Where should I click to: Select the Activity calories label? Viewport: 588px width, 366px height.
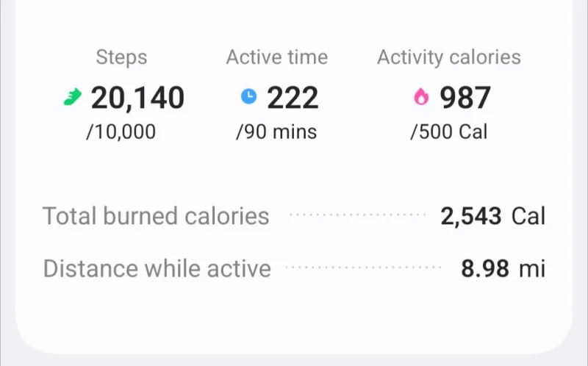click(x=449, y=58)
